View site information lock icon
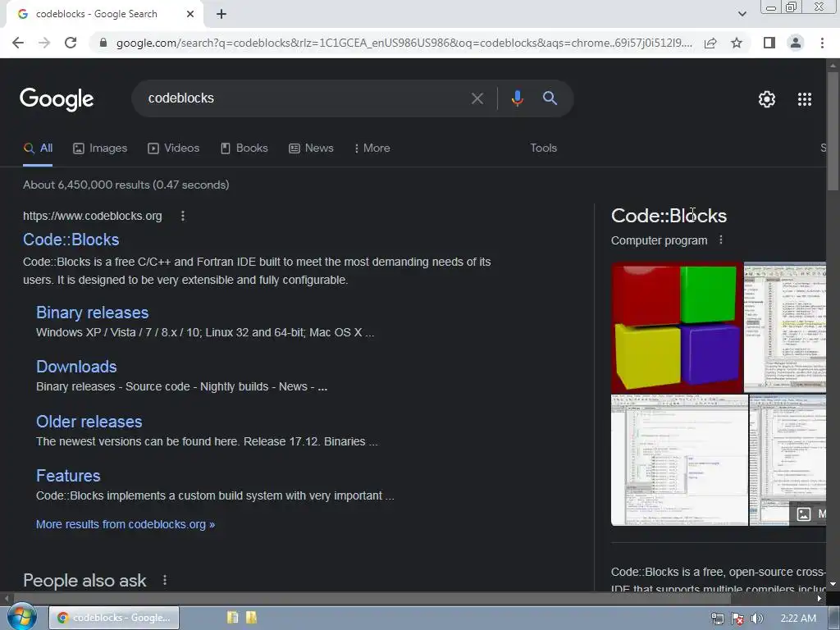Viewport: 840px width, 630px height. [x=103, y=43]
